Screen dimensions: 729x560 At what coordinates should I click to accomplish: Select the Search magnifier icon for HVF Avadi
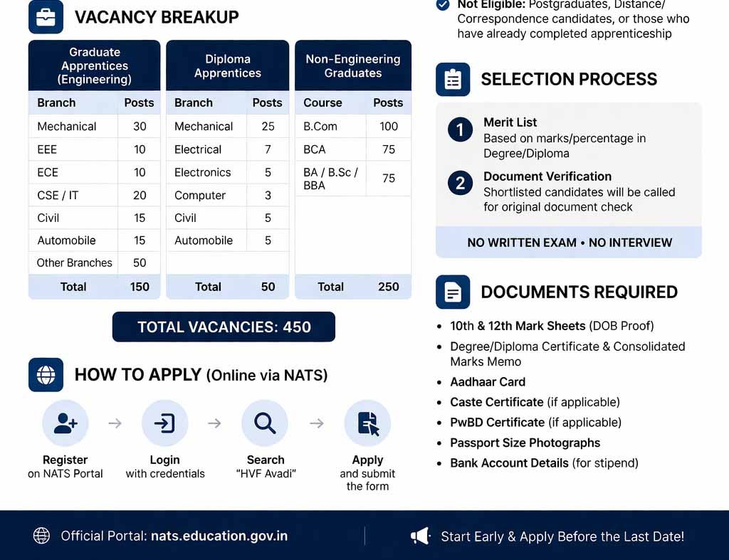[x=264, y=423]
